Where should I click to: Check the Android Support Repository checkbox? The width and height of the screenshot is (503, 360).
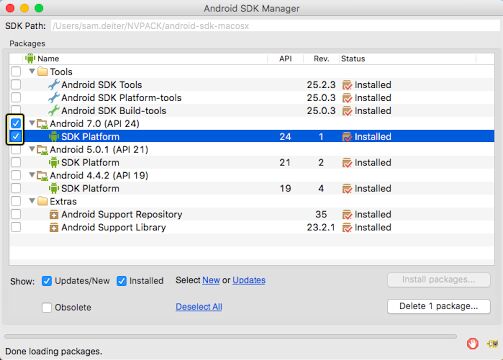click(16, 214)
